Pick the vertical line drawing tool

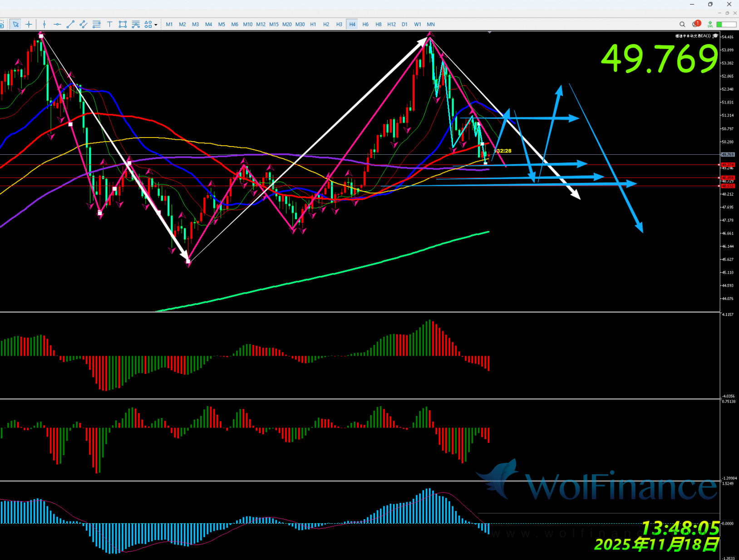coord(44,25)
